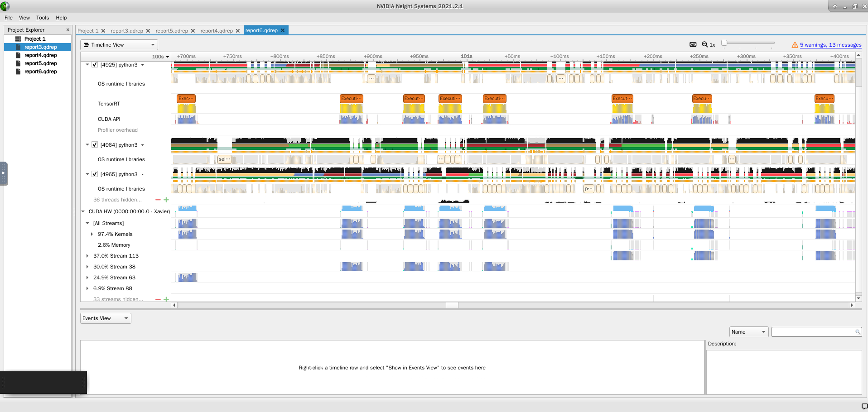
Task: Expand the collapsed side panel handle
Action: click(4, 173)
